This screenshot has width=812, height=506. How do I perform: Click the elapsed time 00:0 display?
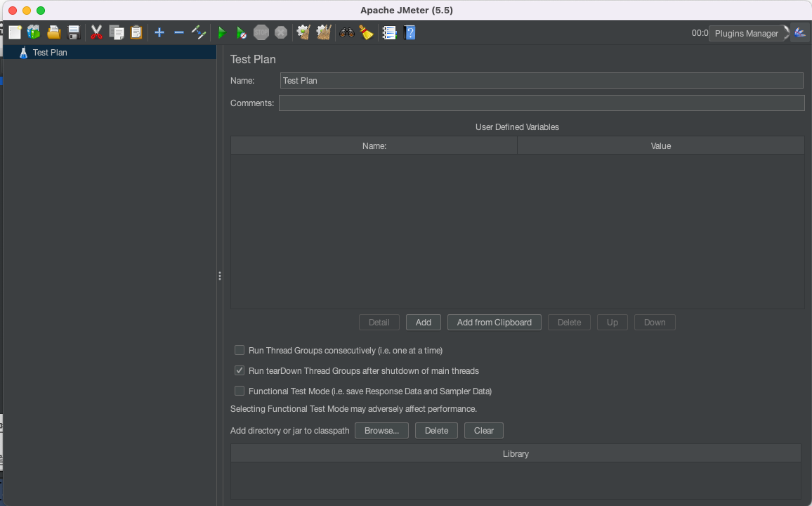(x=700, y=33)
